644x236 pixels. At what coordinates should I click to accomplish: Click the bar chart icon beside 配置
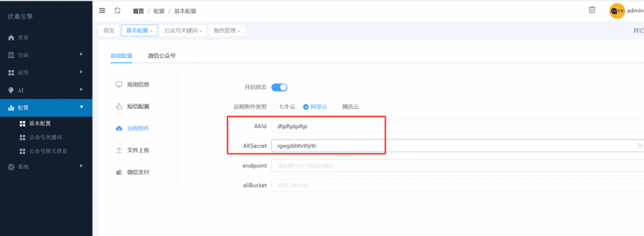click(11, 108)
